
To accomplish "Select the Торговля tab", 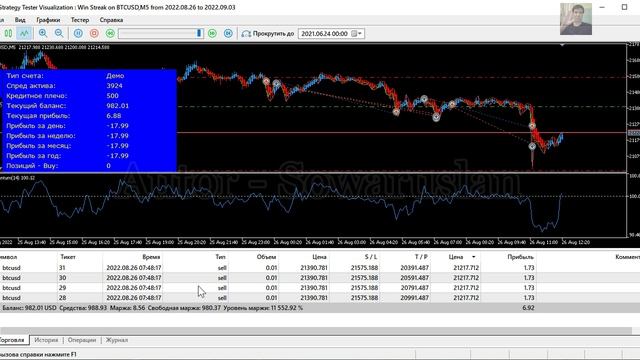I will (x=12, y=340).
